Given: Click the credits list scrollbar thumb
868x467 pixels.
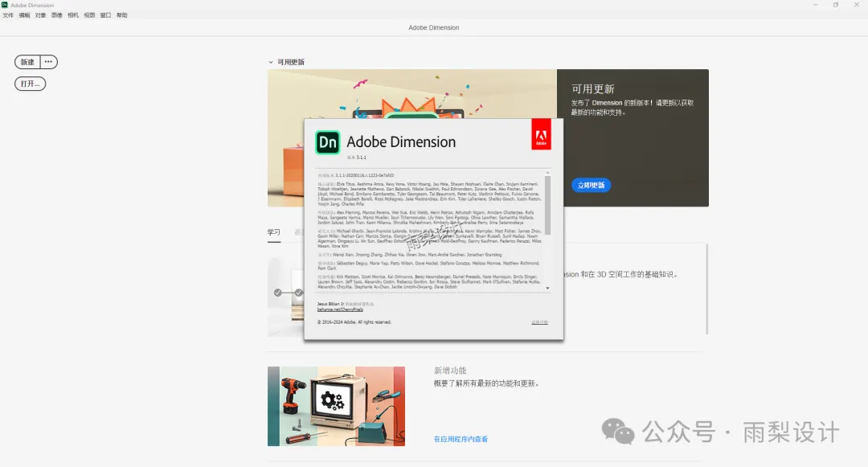Looking at the screenshot, I should tap(547, 205).
